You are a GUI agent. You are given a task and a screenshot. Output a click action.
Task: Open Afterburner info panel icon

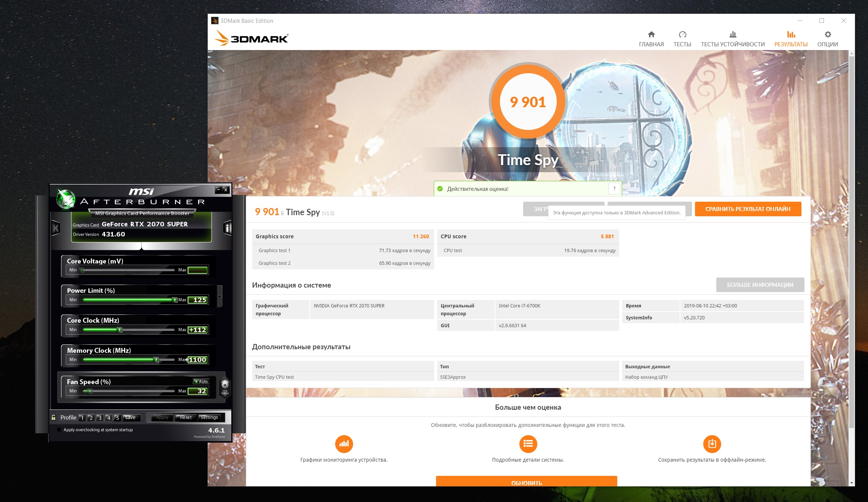(x=227, y=228)
